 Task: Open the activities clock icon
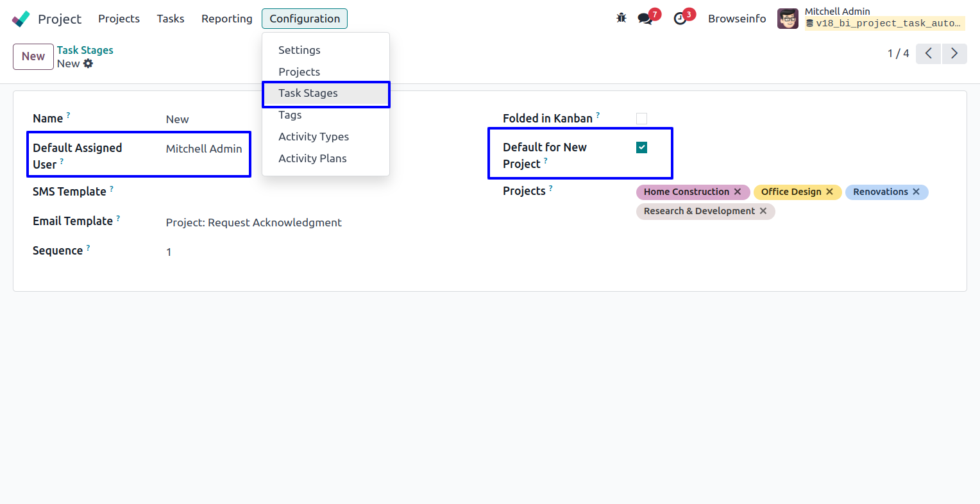click(x=680, y=19)
